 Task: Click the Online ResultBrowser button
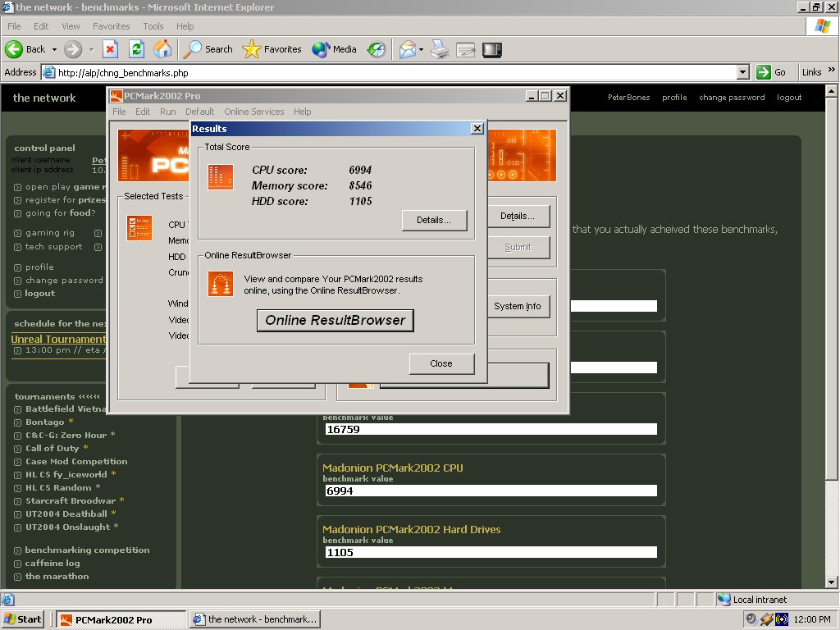click(336, 321)
